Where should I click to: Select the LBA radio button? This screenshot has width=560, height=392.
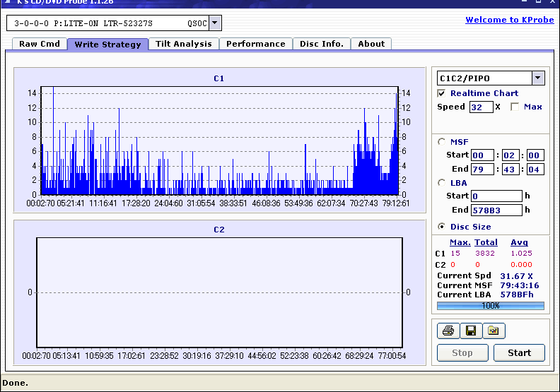click(x=442, y=183)
